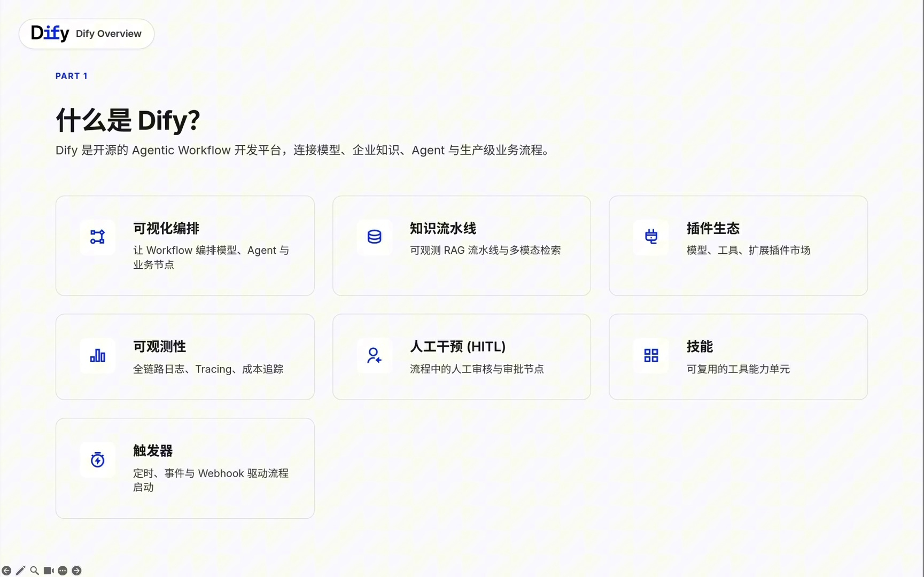
Task: Select the 可视化编排 card title
Action: click(166, 229)
